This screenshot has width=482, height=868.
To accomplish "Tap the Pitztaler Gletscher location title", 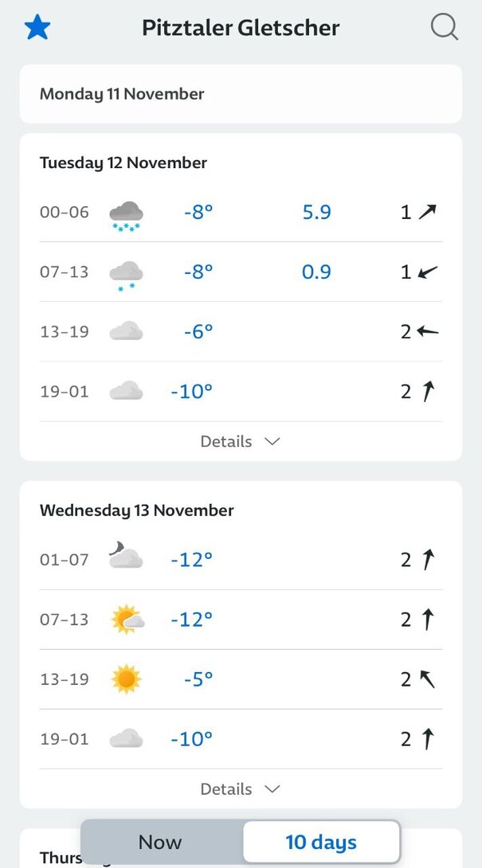I will (x=241, y=27).
